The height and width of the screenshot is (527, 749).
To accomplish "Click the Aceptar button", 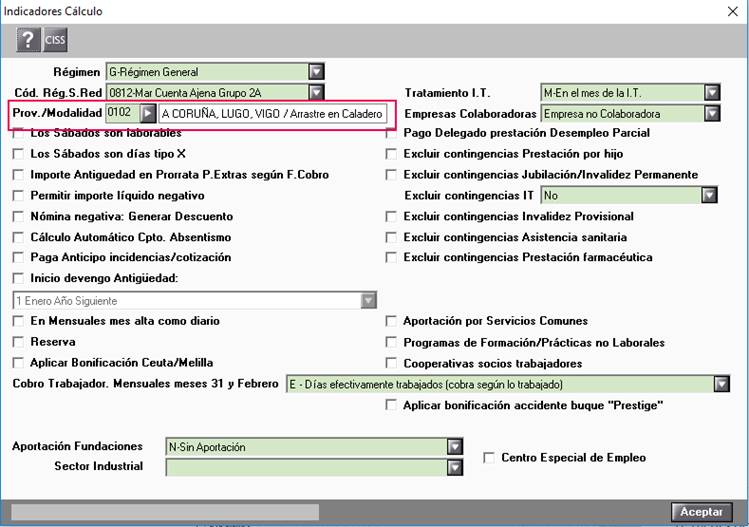I will [701, 512].
